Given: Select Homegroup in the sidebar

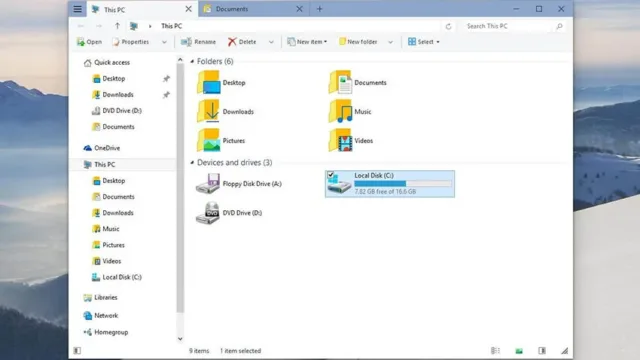Looking at the screenshot, I should click(x=106, y=332).
